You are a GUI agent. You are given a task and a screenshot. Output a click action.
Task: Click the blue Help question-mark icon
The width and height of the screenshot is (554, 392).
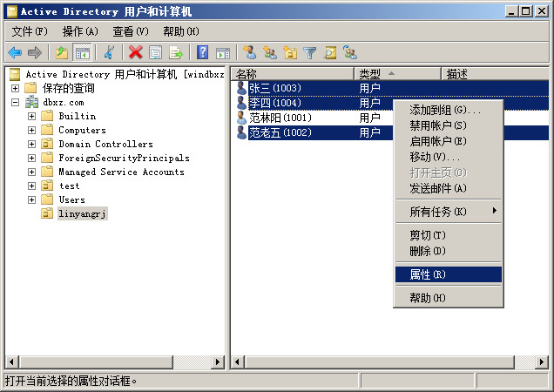pos(202,53)
